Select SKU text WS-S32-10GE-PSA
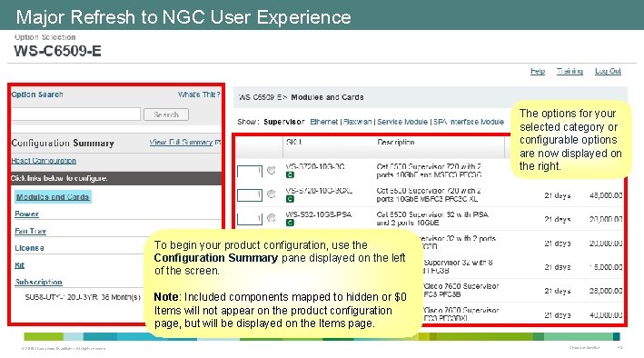Screen dimensions: 644x358 pos(318,214)
